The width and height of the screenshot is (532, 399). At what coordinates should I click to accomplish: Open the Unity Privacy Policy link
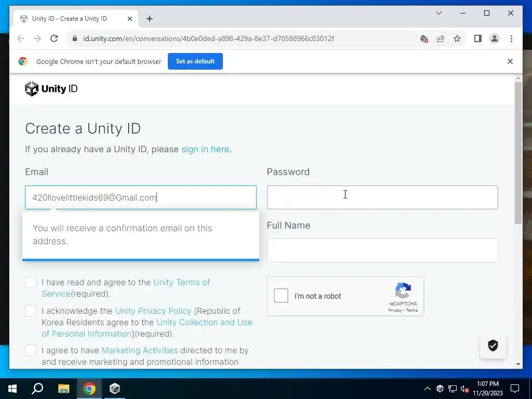pyautogui.click(x=153, y=311)
